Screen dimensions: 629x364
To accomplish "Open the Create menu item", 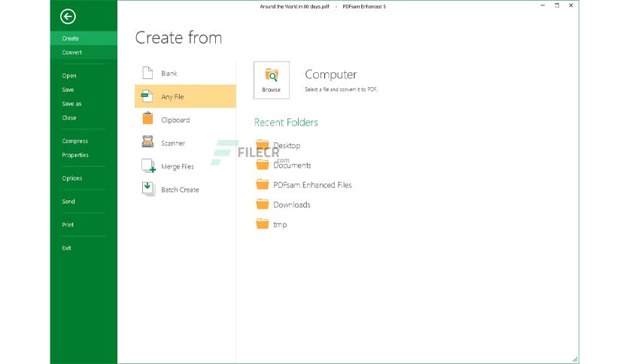I will coord(84,38).
